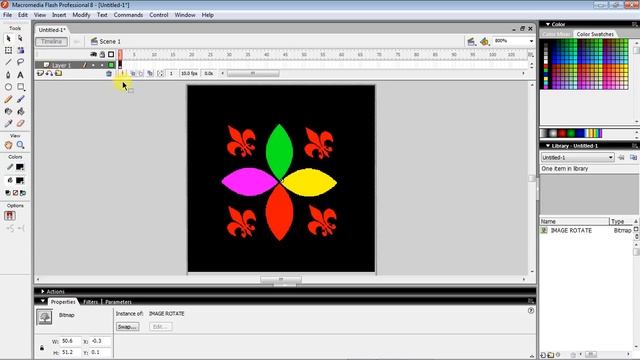Select the Text tool

[20, 75]
